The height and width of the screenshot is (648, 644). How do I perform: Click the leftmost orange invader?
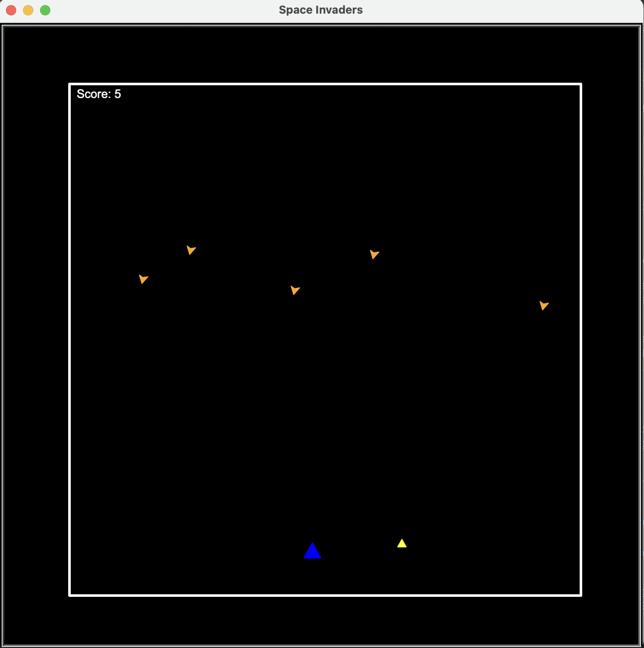coord(143,279)
